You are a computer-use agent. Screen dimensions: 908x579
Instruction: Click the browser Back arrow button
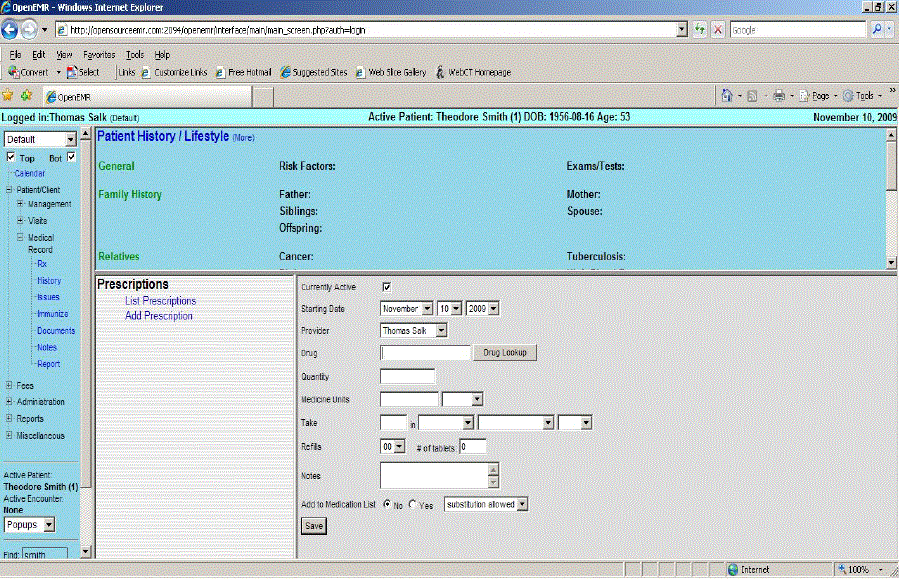point(13,30)
